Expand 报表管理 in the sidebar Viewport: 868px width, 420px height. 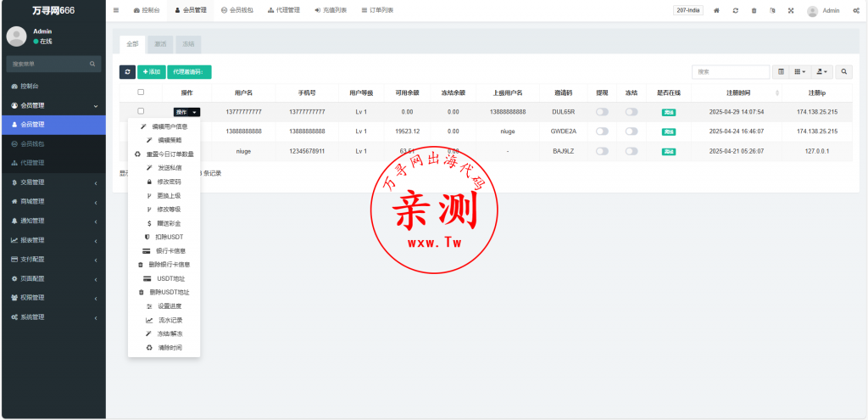[x=53, y=240]
